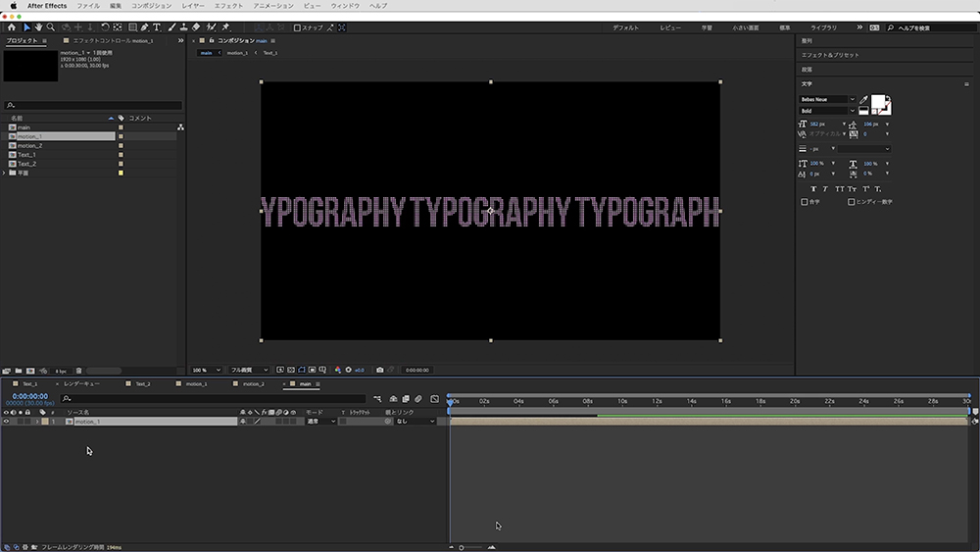Expand the 平面 folder in Project panel
The height and width of the screenshot is (552, 980).
5,173
